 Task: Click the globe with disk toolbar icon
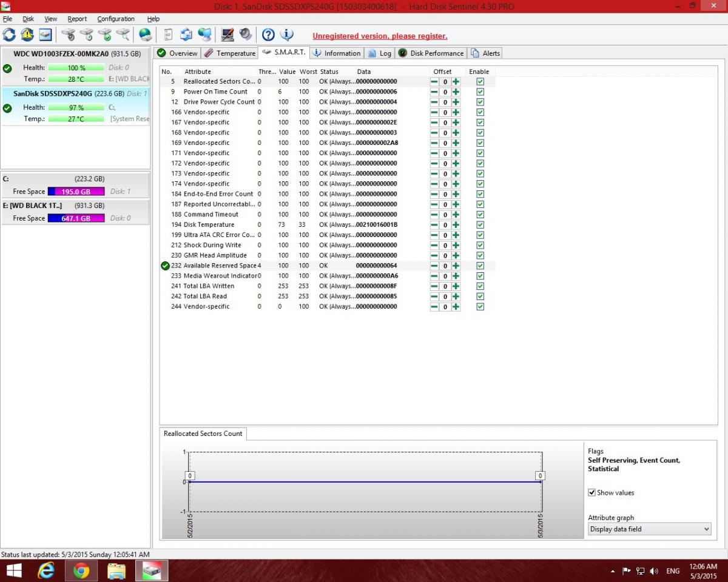[146, 35]
